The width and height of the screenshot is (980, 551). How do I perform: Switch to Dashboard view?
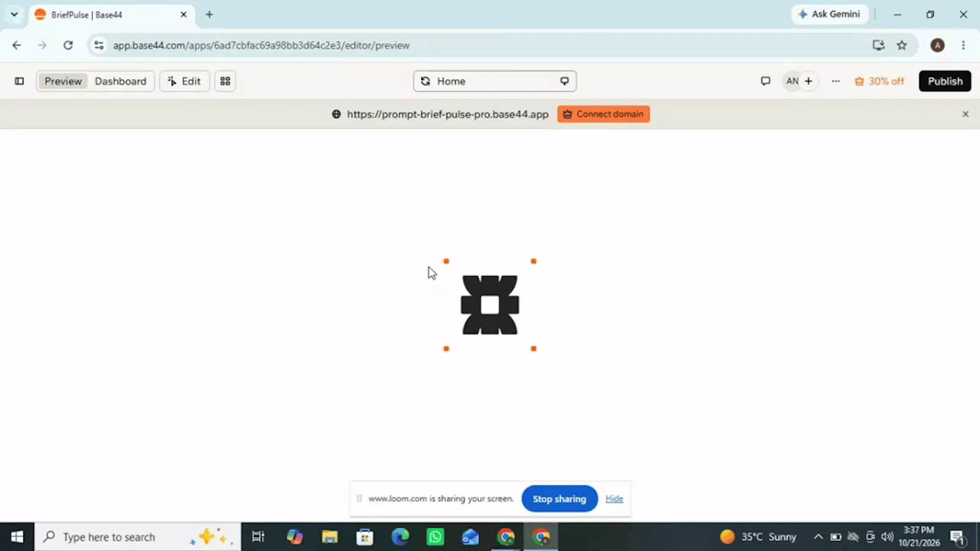click(x=121, y=81)
